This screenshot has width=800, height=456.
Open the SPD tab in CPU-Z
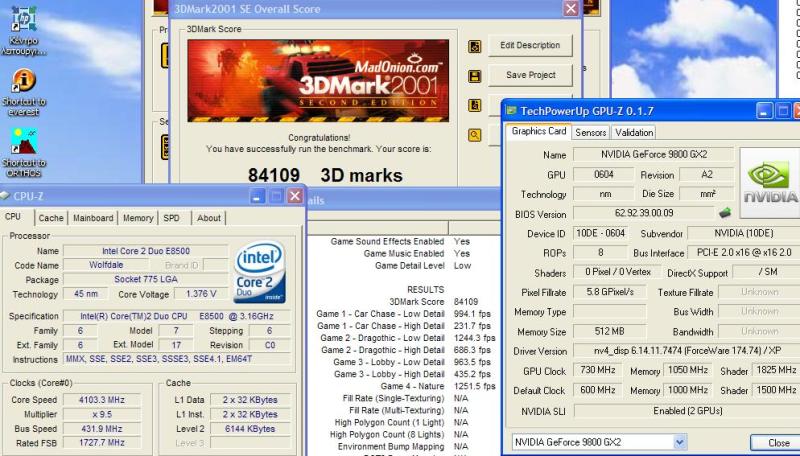[x=171, y=218]
